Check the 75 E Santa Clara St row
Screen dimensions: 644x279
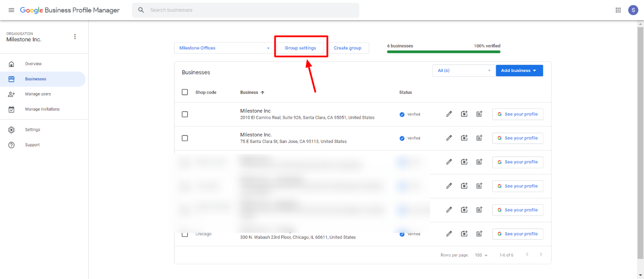click(x=185, y=138)
